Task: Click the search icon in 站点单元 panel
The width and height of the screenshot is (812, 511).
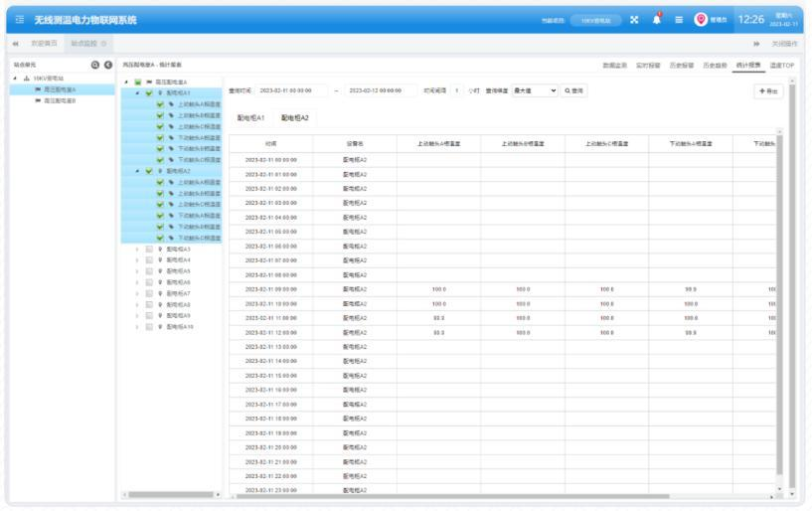Action: tap(95, 65)
